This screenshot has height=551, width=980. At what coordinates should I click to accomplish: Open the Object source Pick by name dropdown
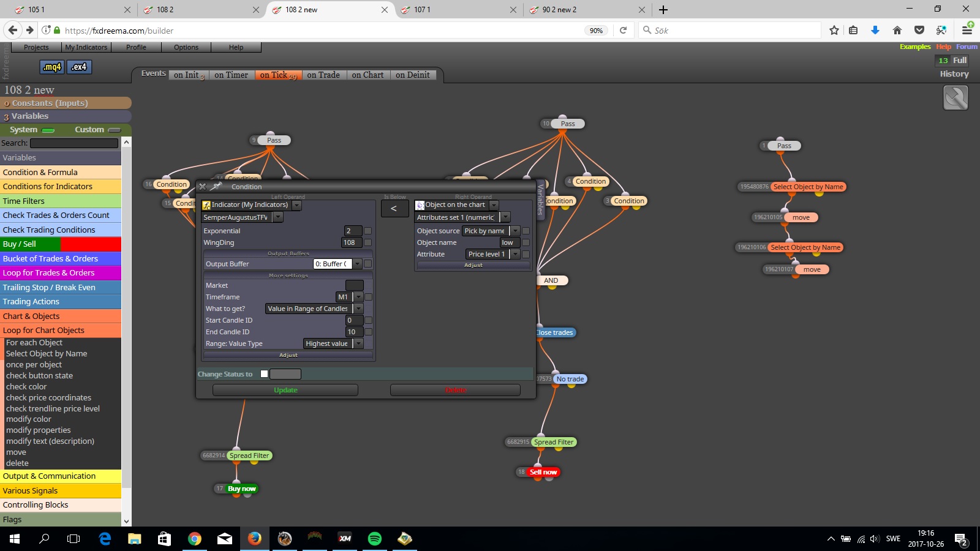point(515,231)
